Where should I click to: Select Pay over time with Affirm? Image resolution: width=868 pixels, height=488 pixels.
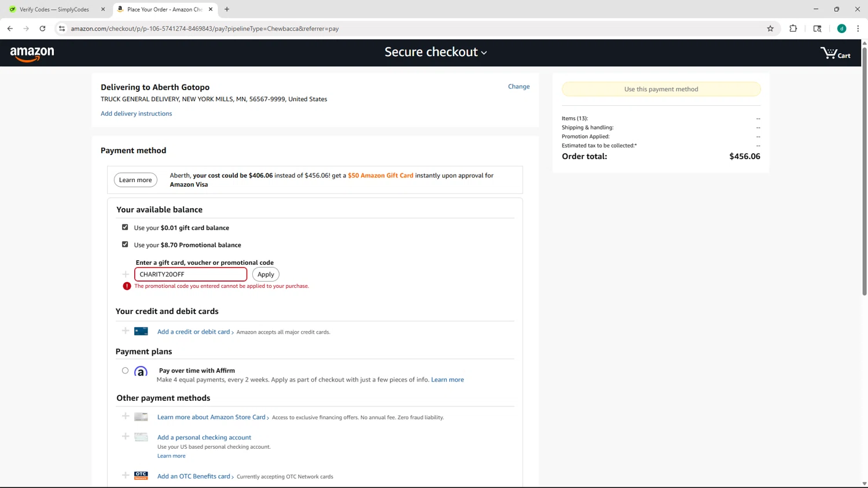tap(125, 371)
